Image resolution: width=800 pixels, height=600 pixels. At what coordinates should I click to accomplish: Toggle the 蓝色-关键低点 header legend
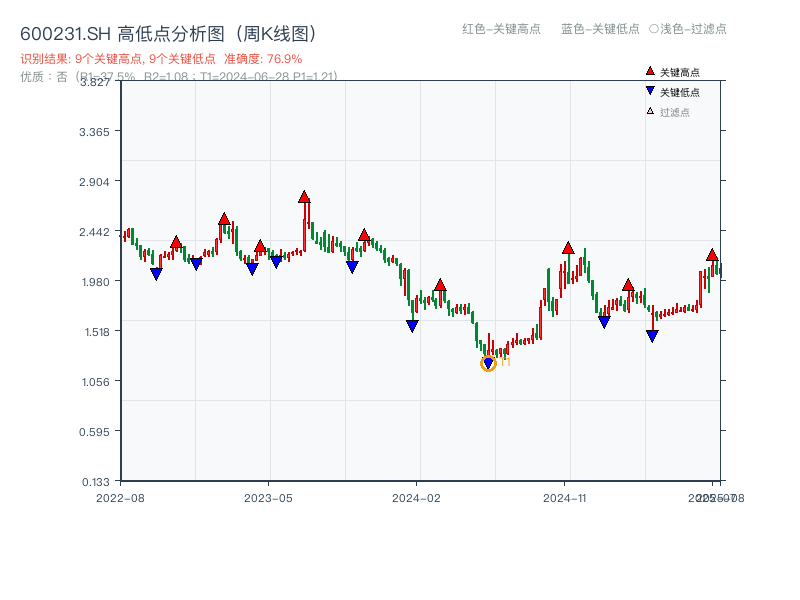(x=600, y=29)
